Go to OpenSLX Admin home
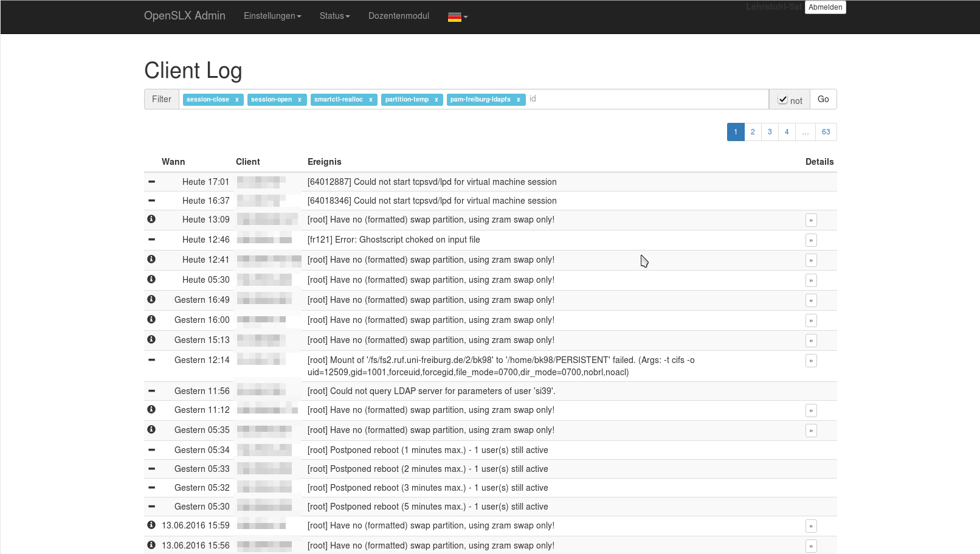This screenshot has height=554, width=980. tap(184, 16)
